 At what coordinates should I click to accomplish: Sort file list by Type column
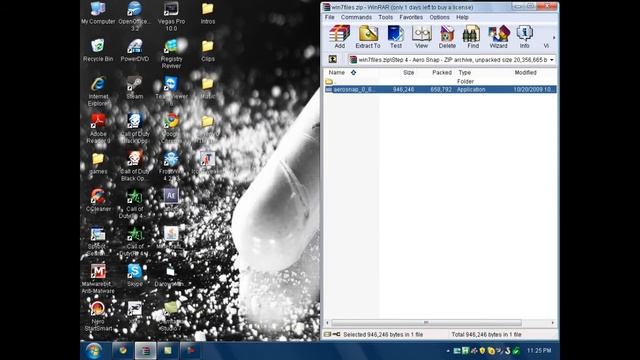tap(465, 72)
